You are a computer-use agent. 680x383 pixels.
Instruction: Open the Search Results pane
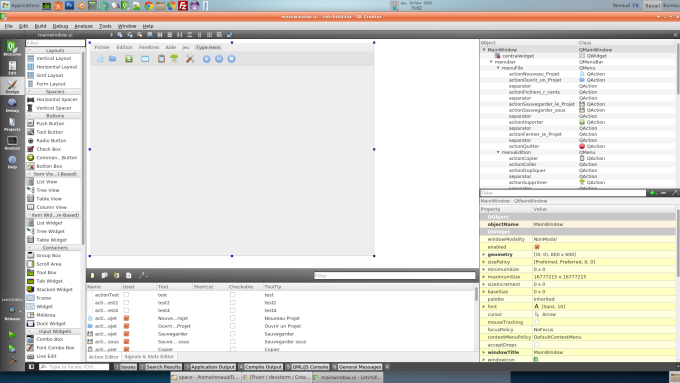pos(160,367)
